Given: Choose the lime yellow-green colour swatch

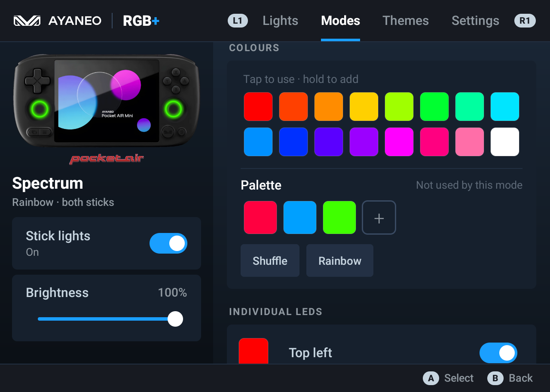Looking at the screenshot, I should 399,107.
